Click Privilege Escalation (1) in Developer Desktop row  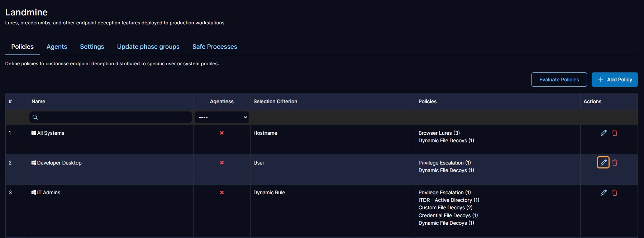(445, 163)
